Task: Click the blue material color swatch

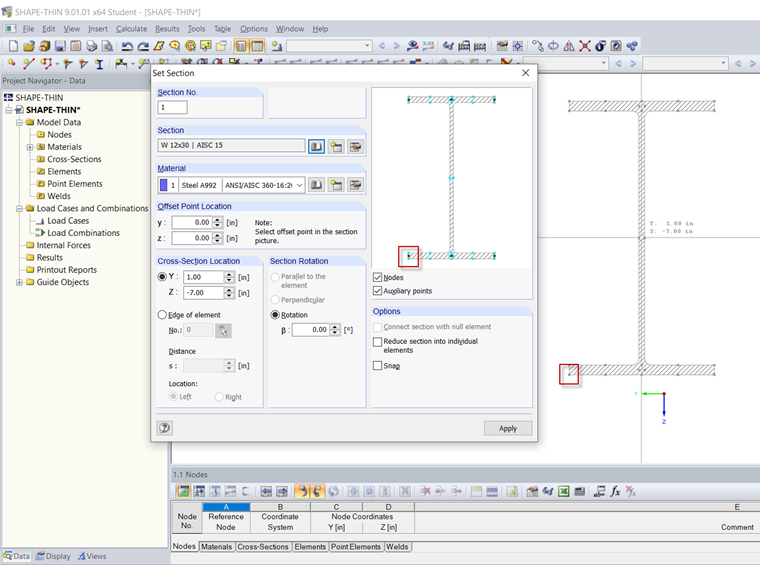Action: (163, 185)
